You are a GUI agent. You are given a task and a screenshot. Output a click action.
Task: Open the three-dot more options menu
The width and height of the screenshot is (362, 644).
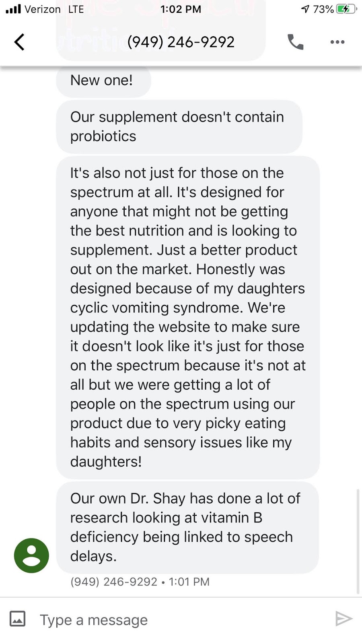337,42
